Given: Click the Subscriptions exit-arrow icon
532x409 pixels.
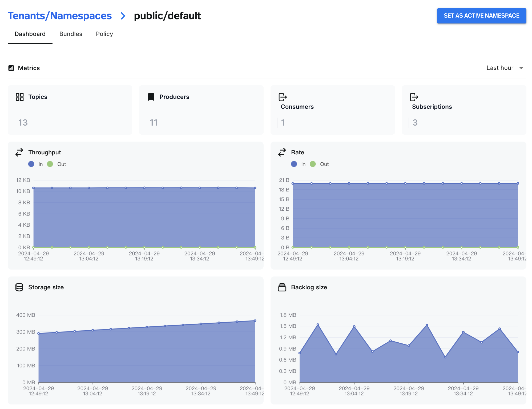Looking at the screenshot, I should coord(414,97).
